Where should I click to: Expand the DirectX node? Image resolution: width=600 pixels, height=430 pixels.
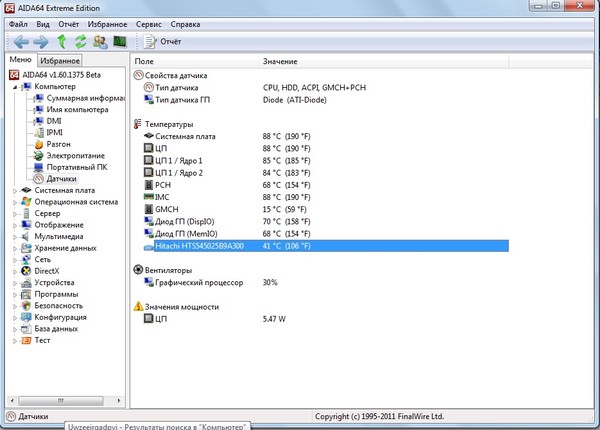15,271
